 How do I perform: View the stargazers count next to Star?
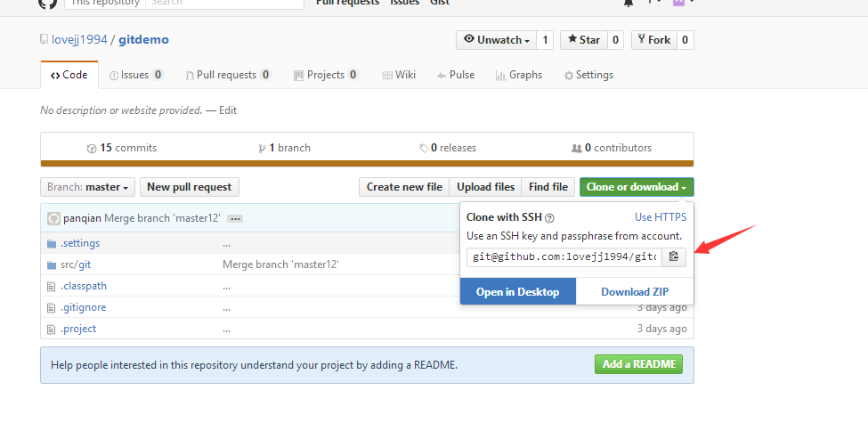coord(615,40)
